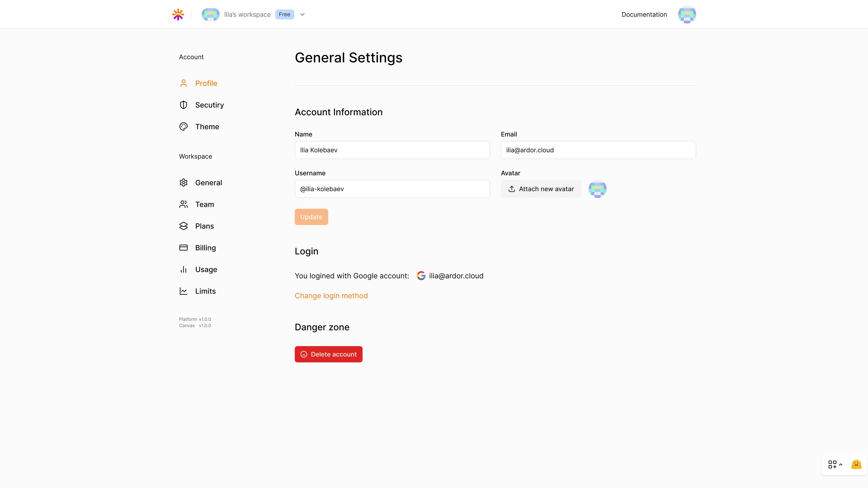Click the Ardor logo icon

click(x=178, y=14)
